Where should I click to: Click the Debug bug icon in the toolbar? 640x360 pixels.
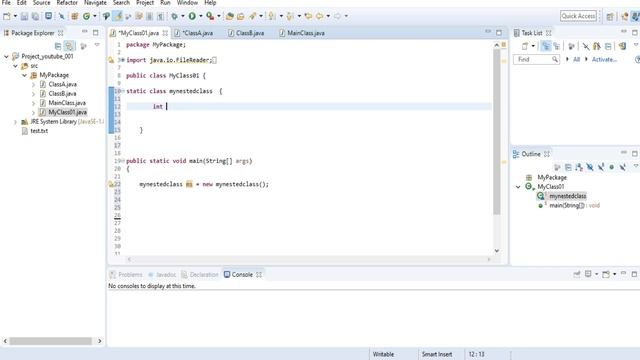click(174, 16)
